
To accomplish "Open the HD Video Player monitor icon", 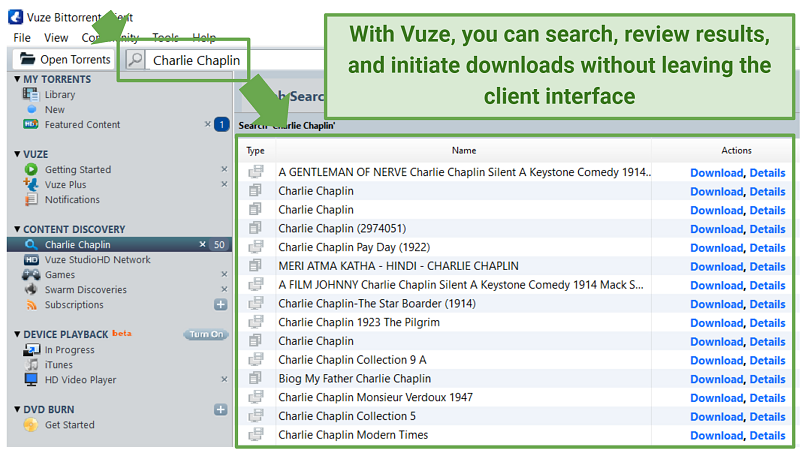I will (31, 379).
